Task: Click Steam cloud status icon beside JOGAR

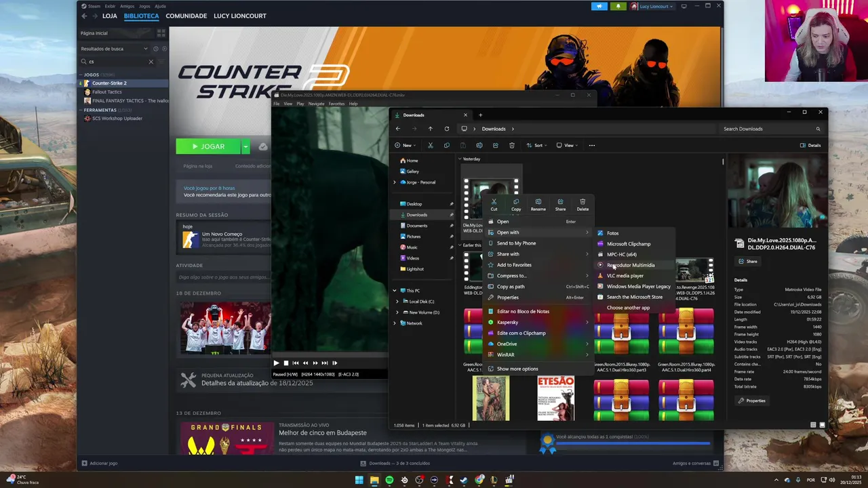Action: (263, 146)
